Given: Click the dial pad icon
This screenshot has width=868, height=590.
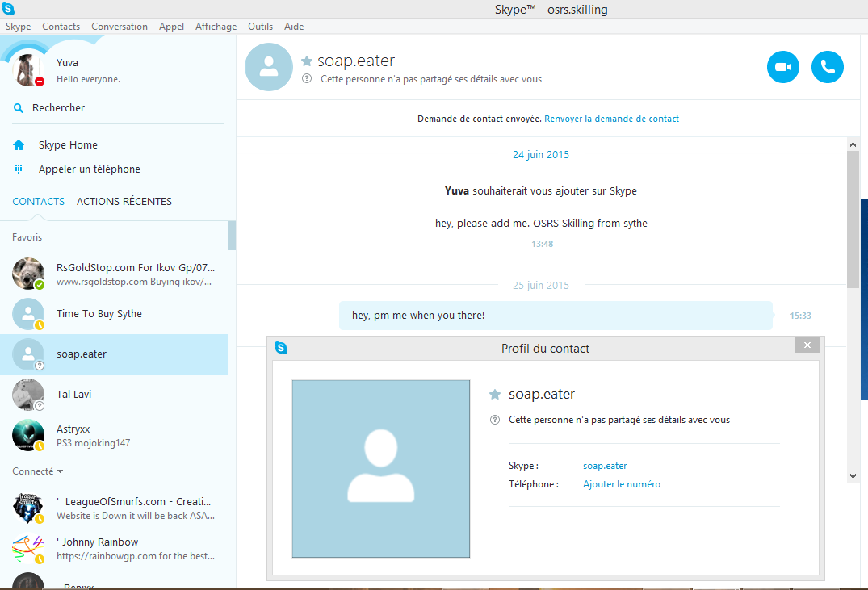Looking at the screenshot, I should pos(19,169).
